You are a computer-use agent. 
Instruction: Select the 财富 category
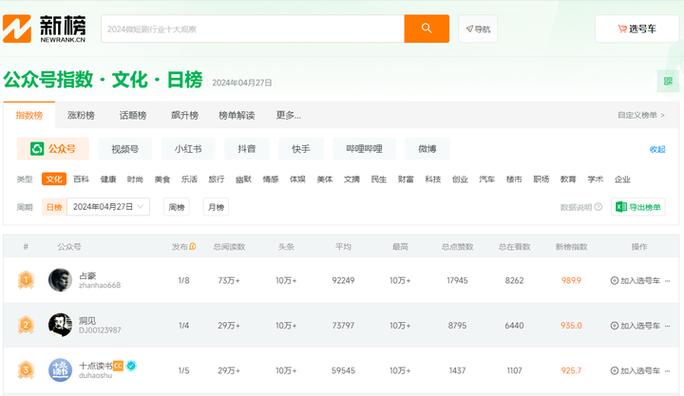[406, 179]
